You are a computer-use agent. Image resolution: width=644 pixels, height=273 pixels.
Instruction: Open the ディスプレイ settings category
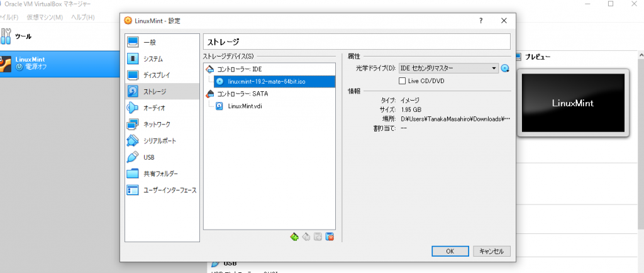coord(162,75)
